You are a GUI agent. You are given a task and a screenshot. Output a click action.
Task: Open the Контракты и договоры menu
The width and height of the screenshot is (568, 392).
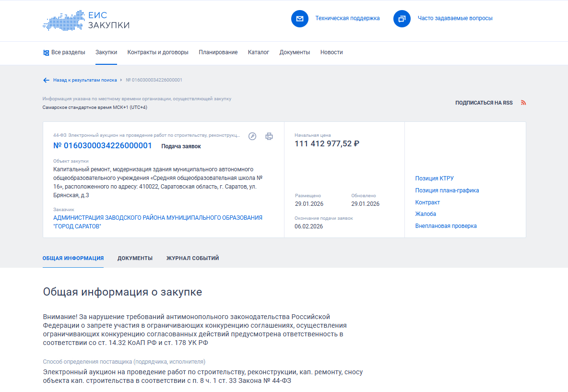158,52
